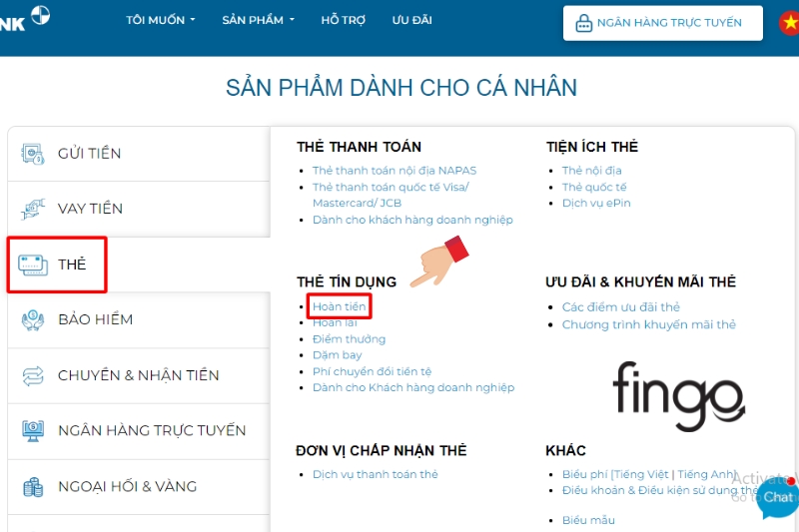Image resolution: width=799 pixels, height=532 pixels.
Task: Select the VAY TIỀN sidebar tab
Action: click(139, 209)
